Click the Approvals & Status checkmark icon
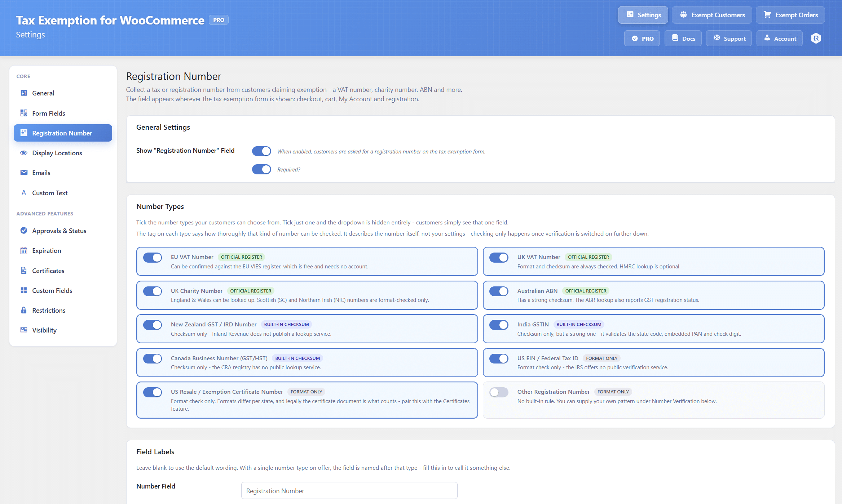This screenshot has width=842, height=504. pyautogui.click(x=24, y=231)
